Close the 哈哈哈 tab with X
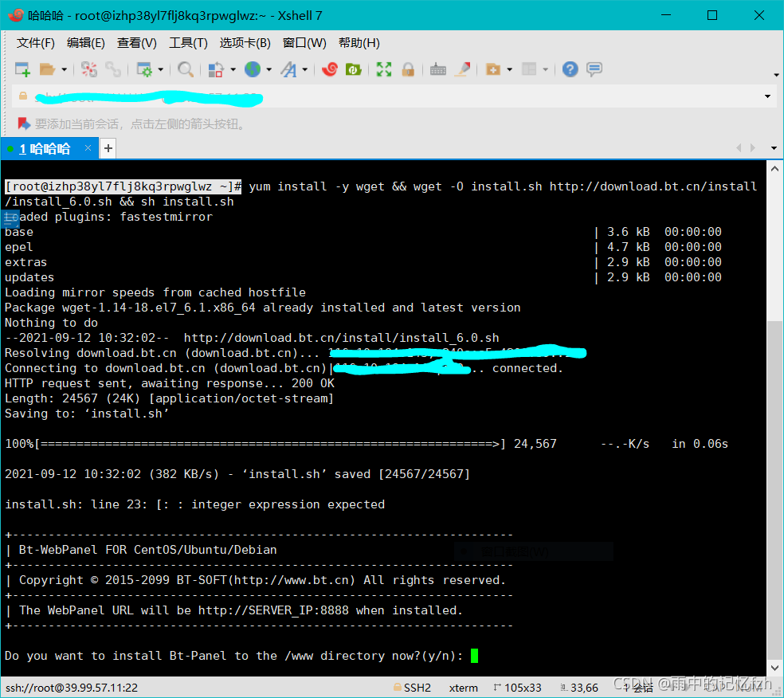The width and height of the screenshot is (784, 698). pyautogui.click(x=88, y=147)
